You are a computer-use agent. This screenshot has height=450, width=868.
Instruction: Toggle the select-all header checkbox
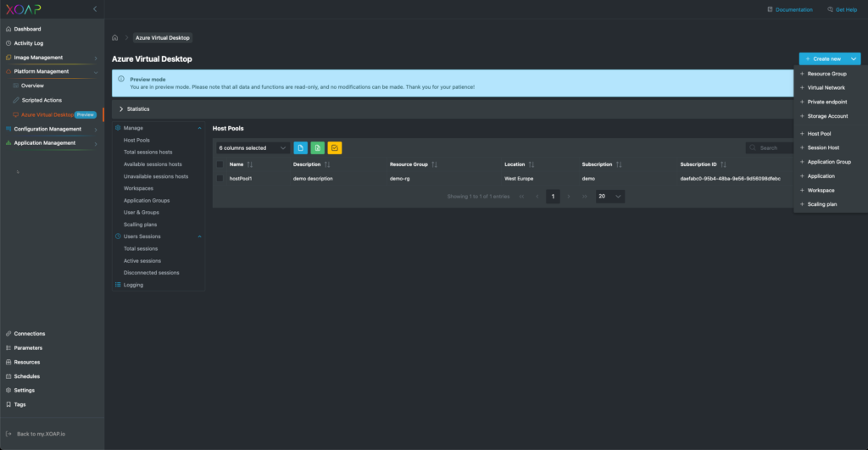tap(220, 164)
